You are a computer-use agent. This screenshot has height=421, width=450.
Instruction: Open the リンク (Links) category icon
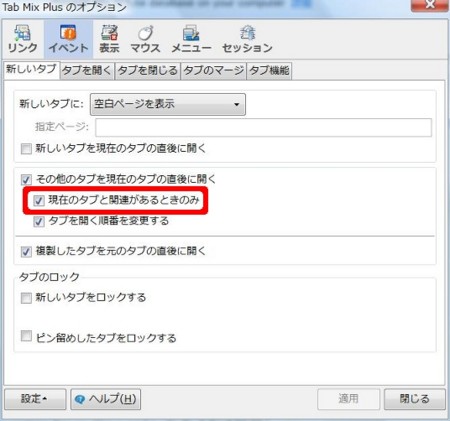(x=22, y=39)
